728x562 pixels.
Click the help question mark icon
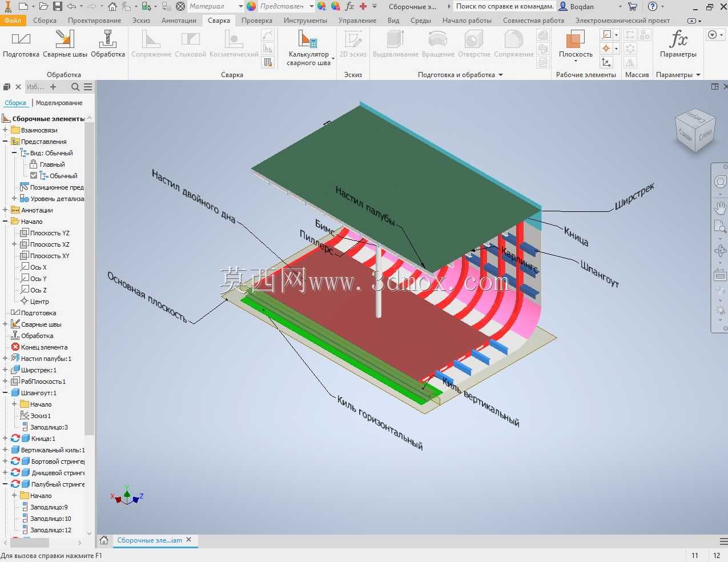653,6
